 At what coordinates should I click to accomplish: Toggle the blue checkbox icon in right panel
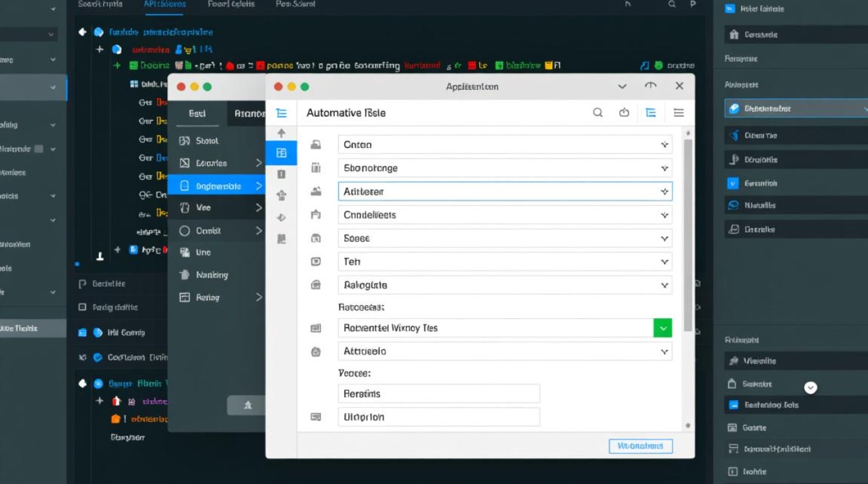[732, 183]
